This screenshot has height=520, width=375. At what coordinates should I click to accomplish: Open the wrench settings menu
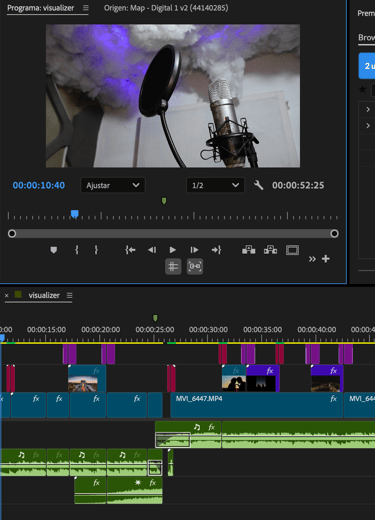(x=258, y=185)
